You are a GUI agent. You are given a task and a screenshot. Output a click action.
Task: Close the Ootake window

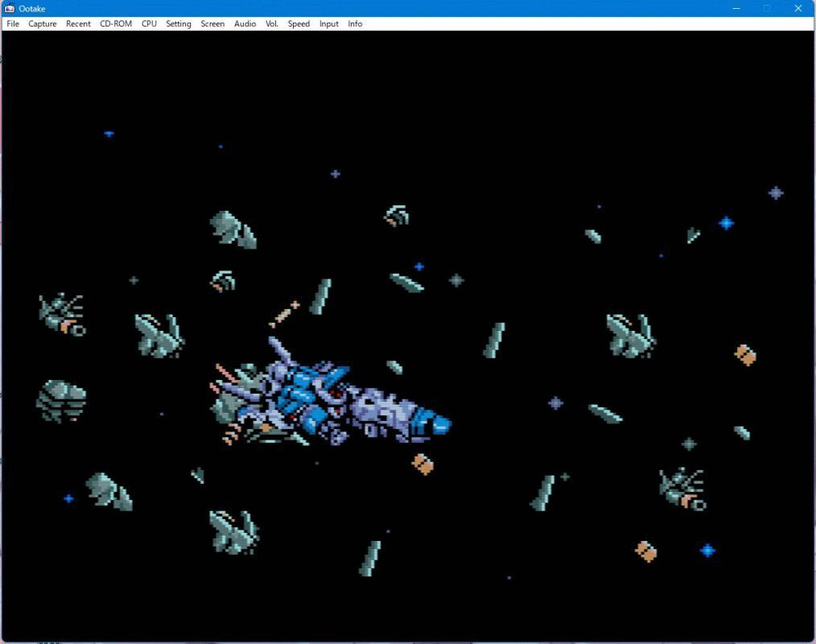(x=797, y=8)
